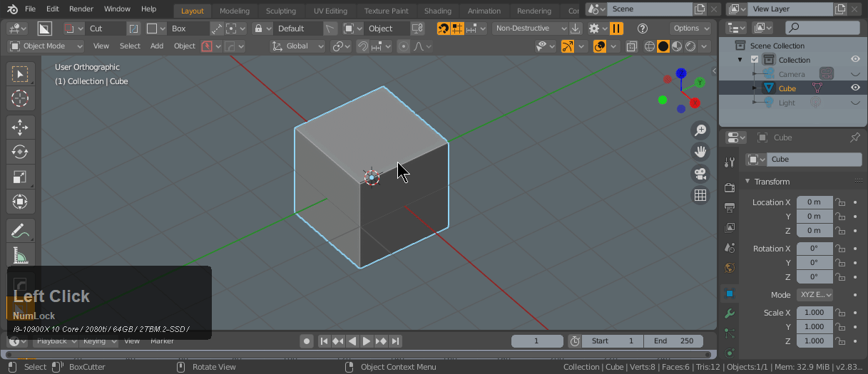Click the Options button in header
Image resolution: width=868 pixels, height=374 pixels.
(x=690, y=28)
